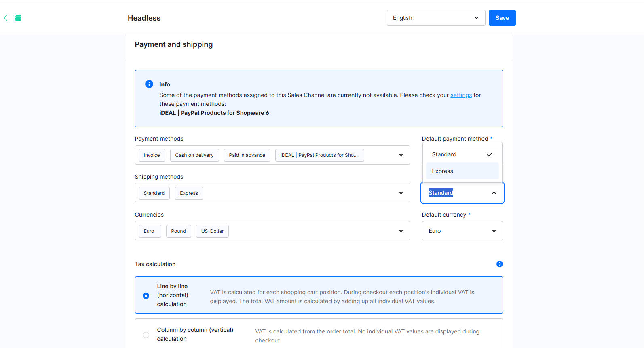This screenshot has height=348, width=644.
Task: Follow the settings link in info box
Action: click(x=461, y=95)
